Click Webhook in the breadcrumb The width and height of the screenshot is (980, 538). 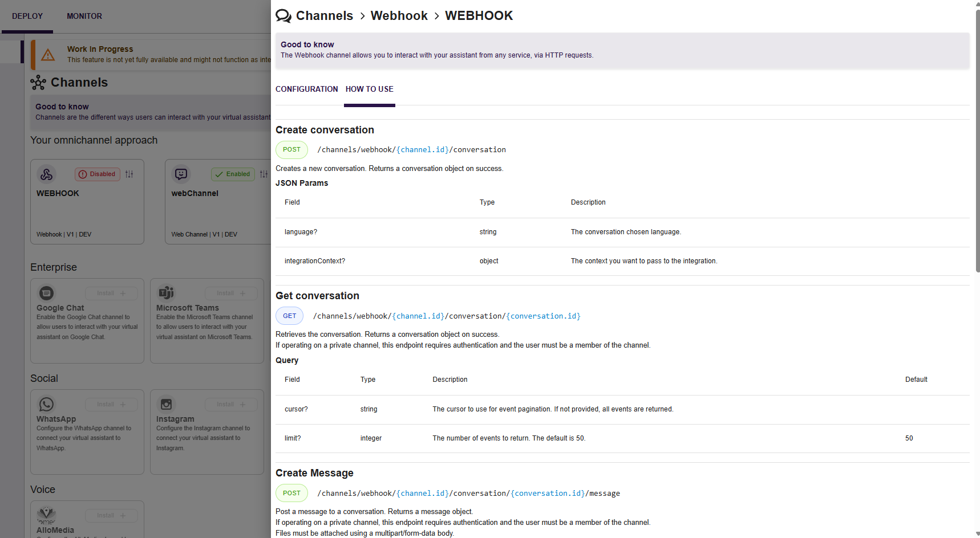tap(399, 16)
